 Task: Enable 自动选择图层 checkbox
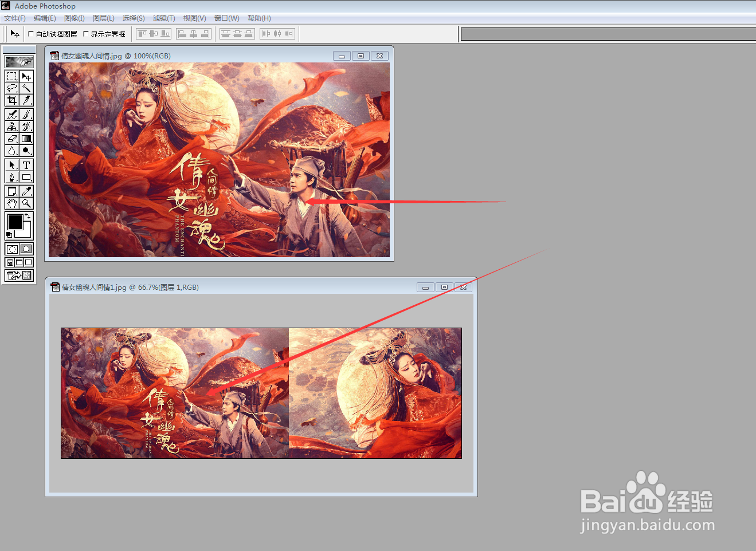[x=31, y=34]
